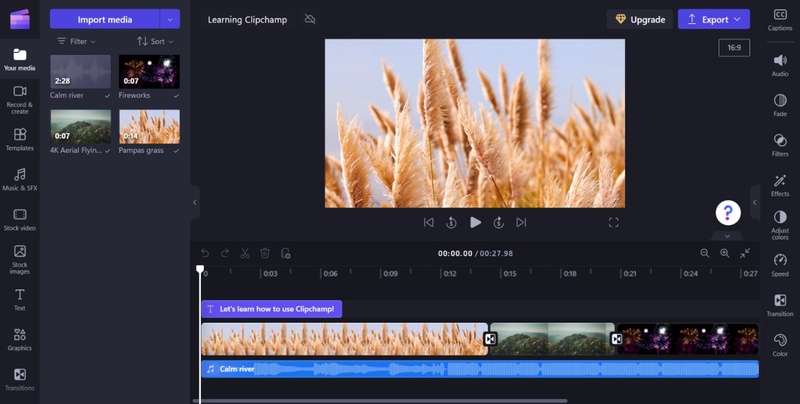Open the Transition properties panel
This screenshot has height=404, width=800.
point(780,305)
